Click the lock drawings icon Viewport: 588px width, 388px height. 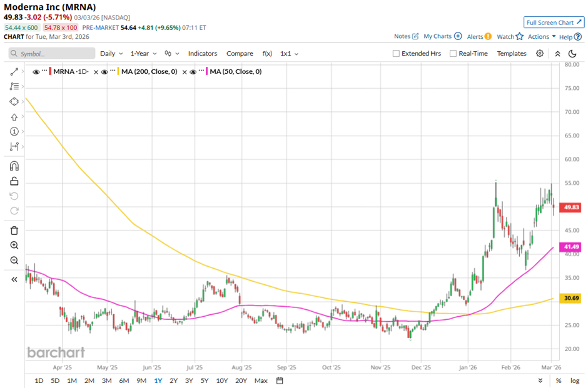(x=14, y=181)
